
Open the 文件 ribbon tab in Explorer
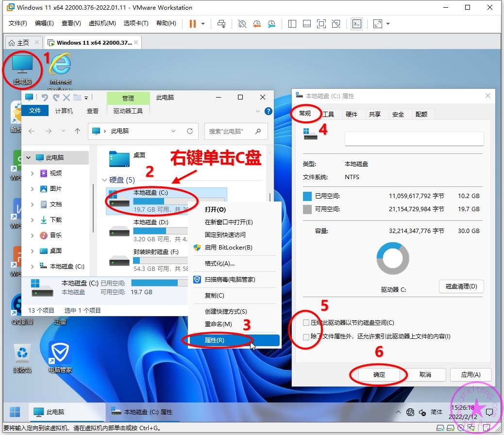(x=34, y=111)
